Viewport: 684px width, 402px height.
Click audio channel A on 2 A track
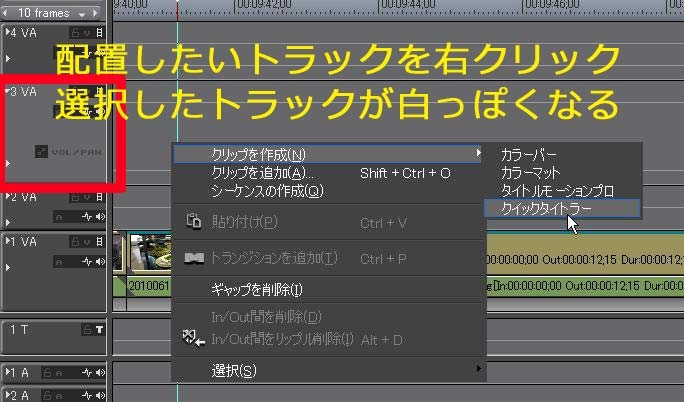(x=59, y=396)
